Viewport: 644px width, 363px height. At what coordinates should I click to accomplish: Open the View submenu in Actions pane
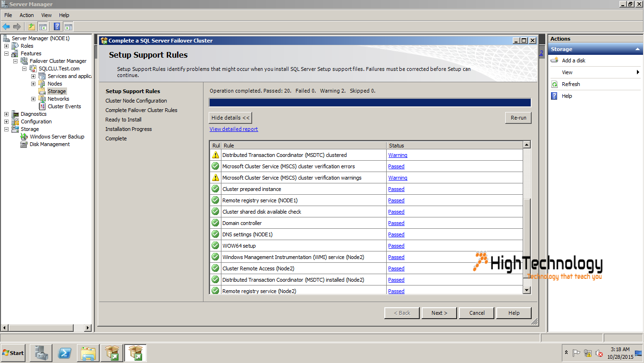click(x=595, y=72)
